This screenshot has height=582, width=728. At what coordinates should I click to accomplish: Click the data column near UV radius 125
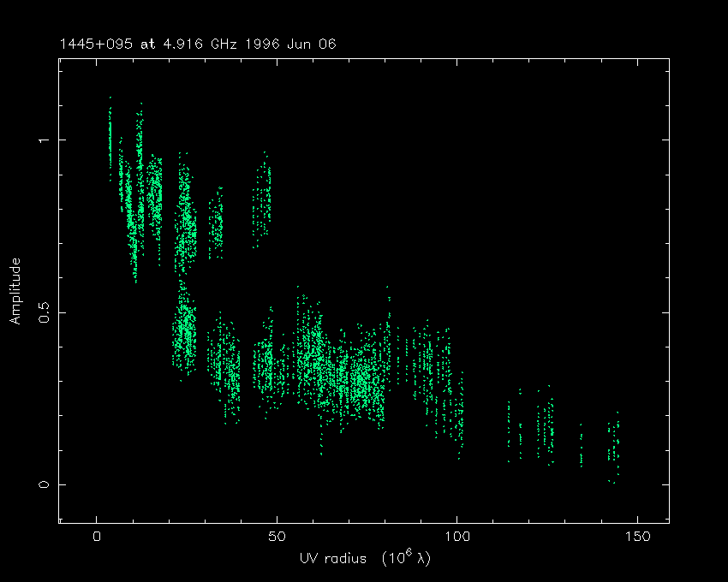pyautogui.click(x=546, y=428)
